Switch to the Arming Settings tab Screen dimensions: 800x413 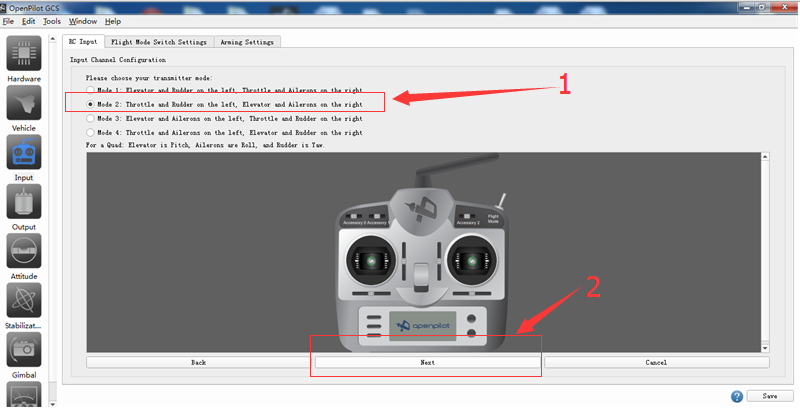[x=247, y=42]
